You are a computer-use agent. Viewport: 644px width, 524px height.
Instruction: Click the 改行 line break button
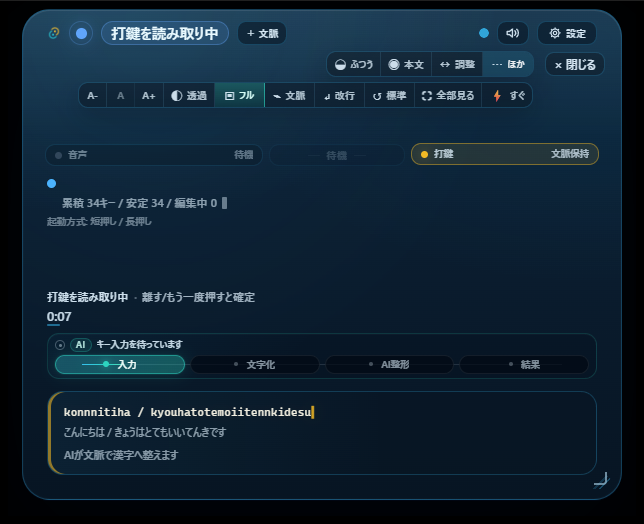[x=339, y=96]
